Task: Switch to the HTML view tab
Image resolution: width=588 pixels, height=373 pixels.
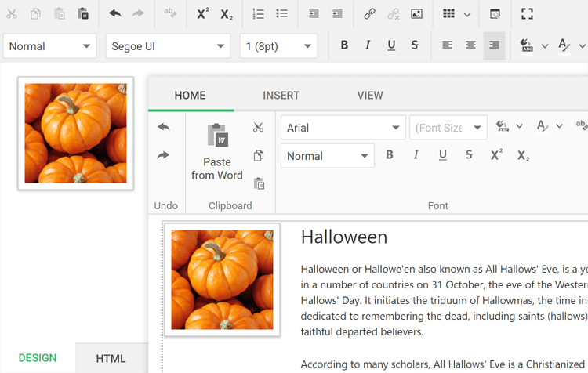Action: 111,359
